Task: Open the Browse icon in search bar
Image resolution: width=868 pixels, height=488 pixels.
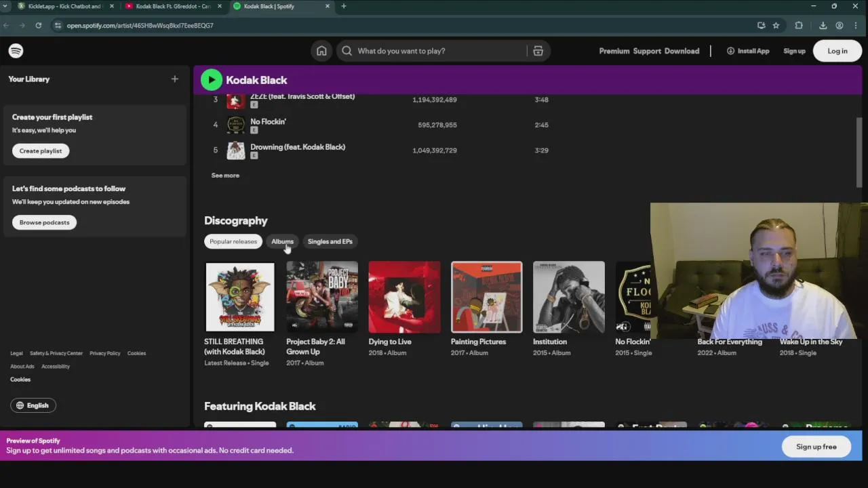Action: tap(538, 51)
